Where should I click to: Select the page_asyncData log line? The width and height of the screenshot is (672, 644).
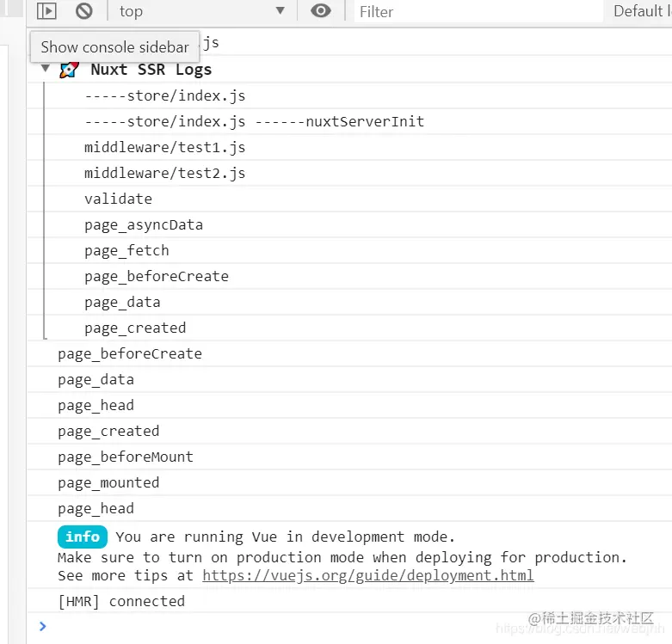[x=144, y=224]
